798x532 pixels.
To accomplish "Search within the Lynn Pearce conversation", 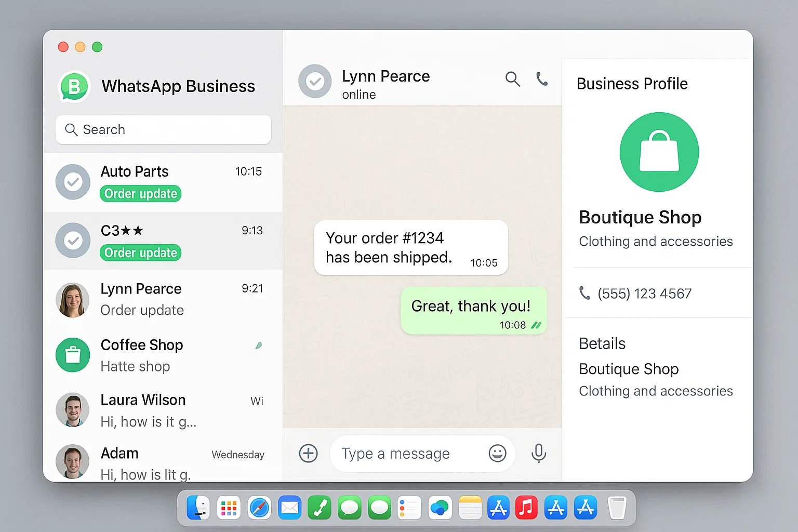I will (512, 79).
